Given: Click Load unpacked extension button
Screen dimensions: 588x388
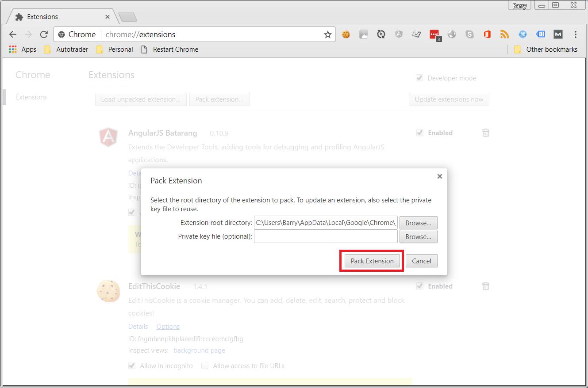Looking at the screenshot, I should 141,99.
